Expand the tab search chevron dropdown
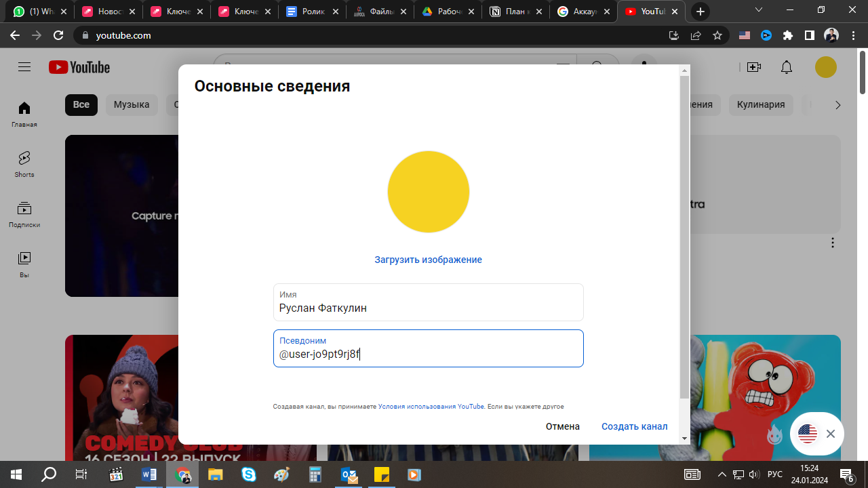The height and width of the screenshot is (488, 868). pos(760,11)
